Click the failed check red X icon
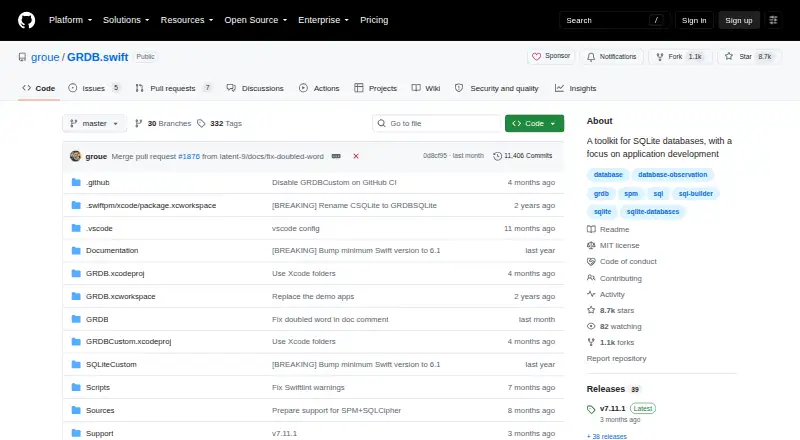The image size is (800, 440). (x=356, y=156)
